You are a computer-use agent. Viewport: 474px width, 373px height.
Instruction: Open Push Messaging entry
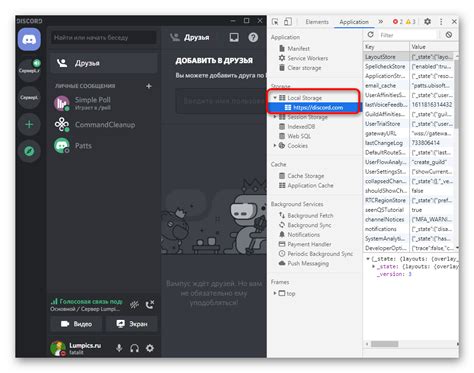pyautogui.click(x=308, y=264)
